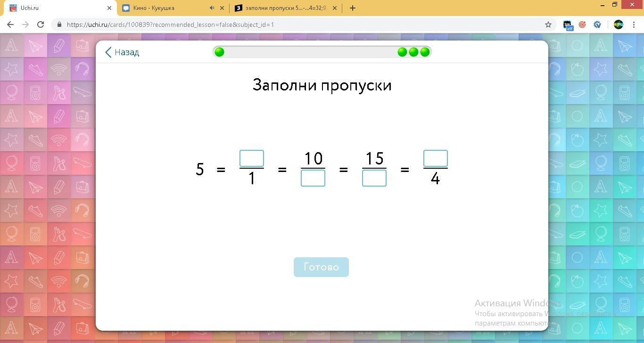Mute the audio on Кино - Кукушка tab

(x=212, y=8)
